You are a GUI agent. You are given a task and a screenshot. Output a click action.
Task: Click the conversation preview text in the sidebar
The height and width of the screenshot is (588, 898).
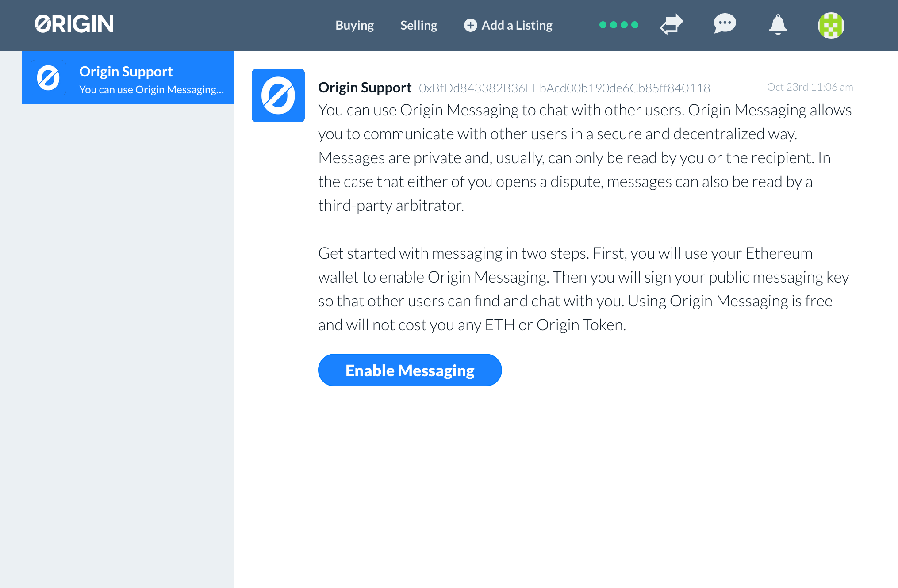(x=152, y=89)
